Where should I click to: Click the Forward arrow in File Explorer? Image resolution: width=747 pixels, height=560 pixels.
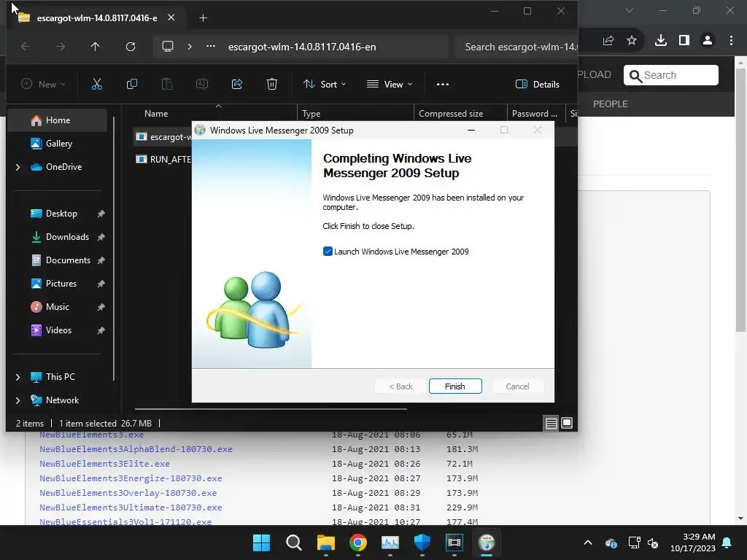(61, 47)
